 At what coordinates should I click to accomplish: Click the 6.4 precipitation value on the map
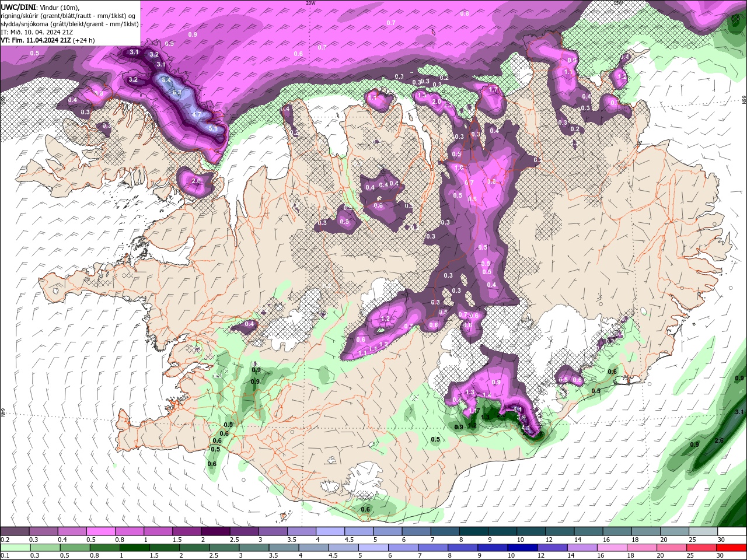(x=166, y=80)
